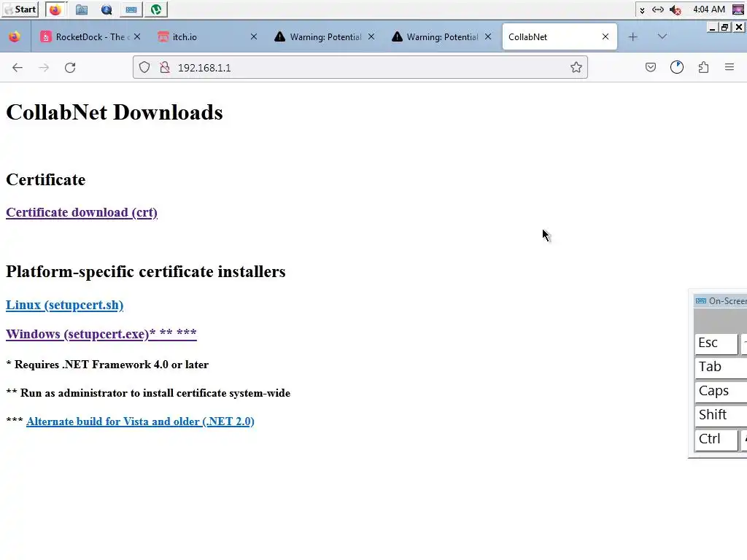Click the 4:04 AM clock
The height and width of the screenshot is (560, 747).
click(x=709, y=9)
